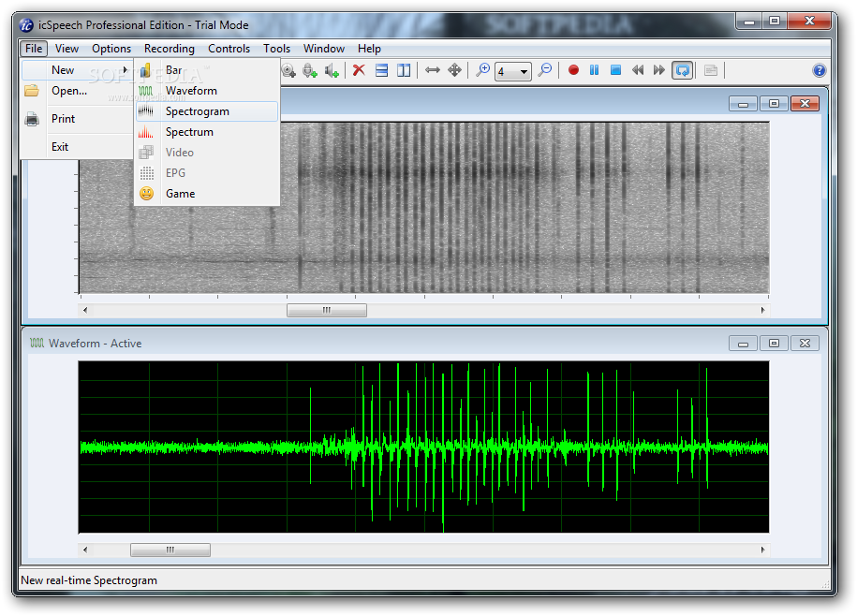Click the smiley Game icon
The width and height of the screenshot is (857, 616).
146,193
